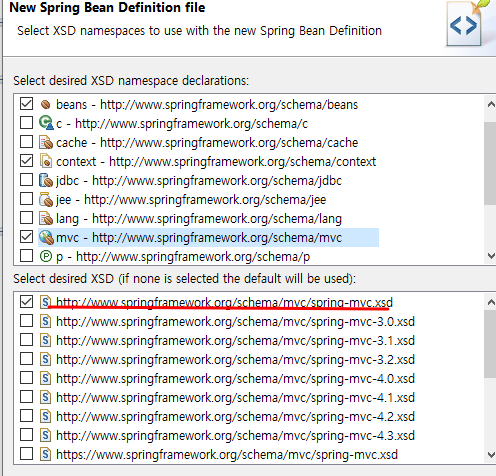
Task: Tick the spring-mvc-4.2.xsd checkbox
Action: coord(26,416)
